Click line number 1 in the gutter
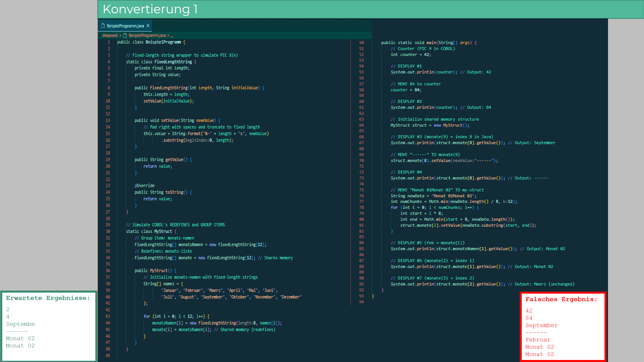Image resolution: width=644 pixels, height=362 pixels. tap(109, 42)
